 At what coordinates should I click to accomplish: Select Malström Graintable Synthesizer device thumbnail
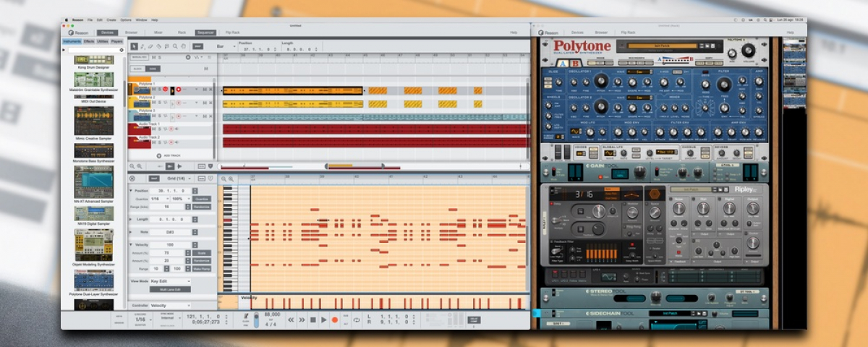(93, 80)
